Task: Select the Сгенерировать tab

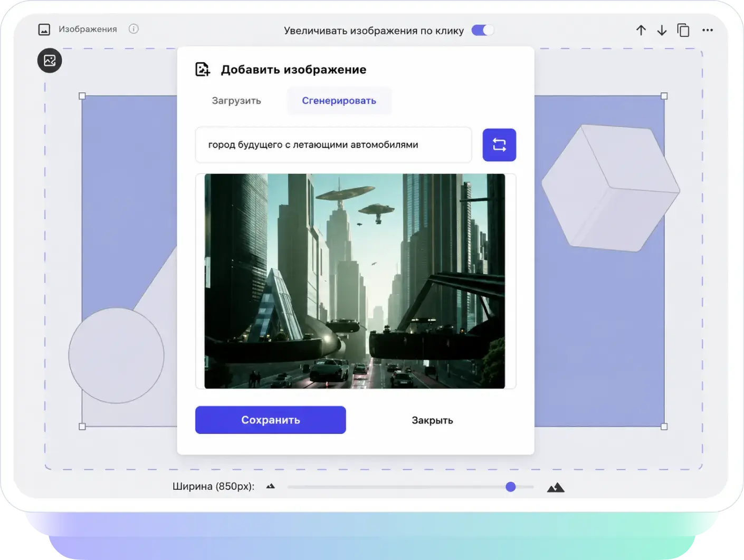Action: pyautogui.click(x=339, y=101)
